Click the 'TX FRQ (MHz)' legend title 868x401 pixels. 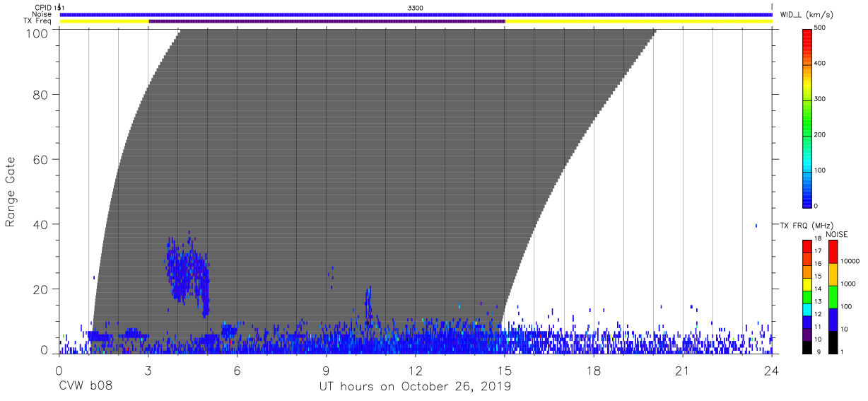[806, 226]
